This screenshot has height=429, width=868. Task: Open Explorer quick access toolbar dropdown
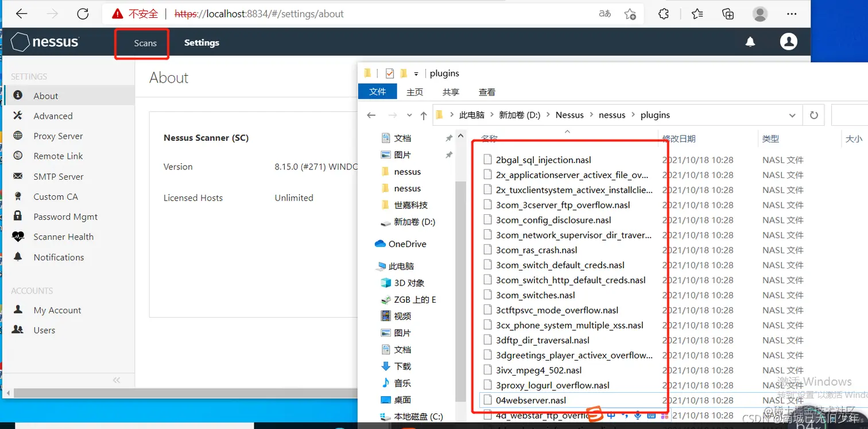(x=416, y=74)
